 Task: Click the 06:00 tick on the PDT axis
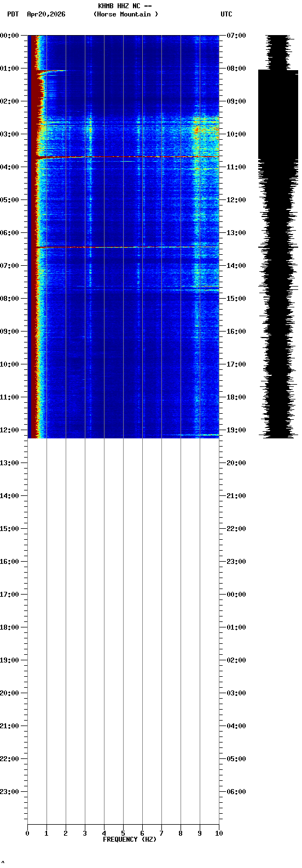(x=10, y=233)
